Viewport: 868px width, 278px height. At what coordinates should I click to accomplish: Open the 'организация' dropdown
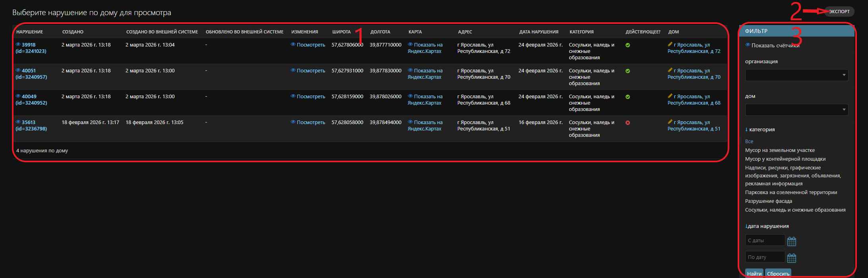point(796,75)
